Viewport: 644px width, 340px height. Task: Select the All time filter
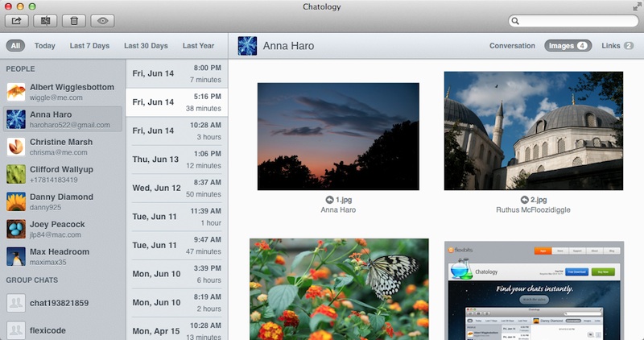(15, 46)
